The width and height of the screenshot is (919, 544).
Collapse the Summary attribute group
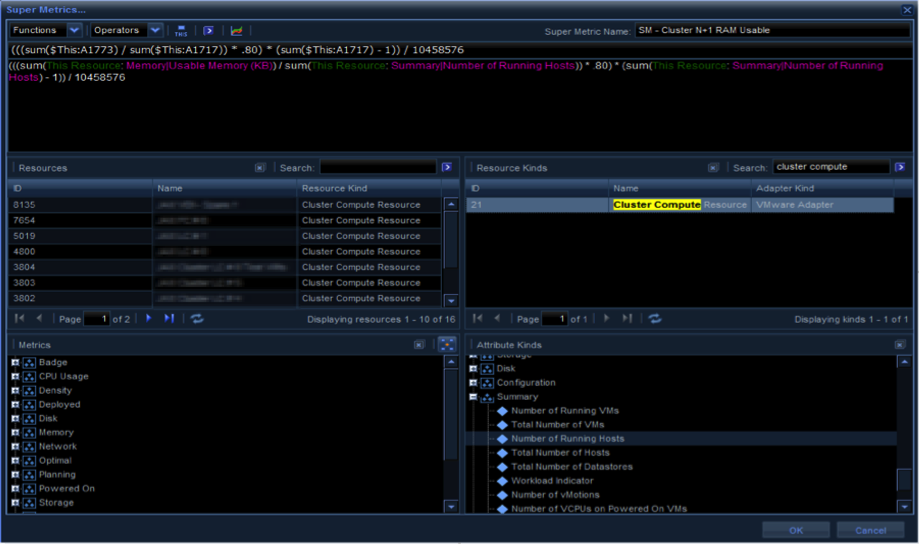point(473,397)
